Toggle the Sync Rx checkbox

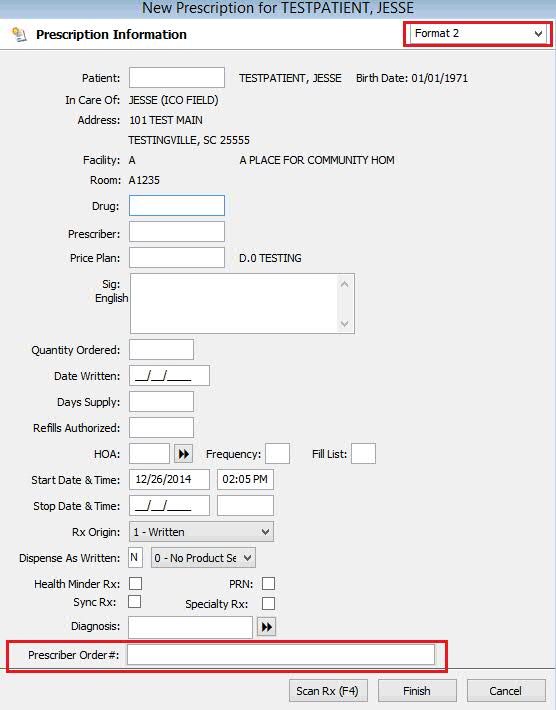pyautogui.click(x=134, y=601)
